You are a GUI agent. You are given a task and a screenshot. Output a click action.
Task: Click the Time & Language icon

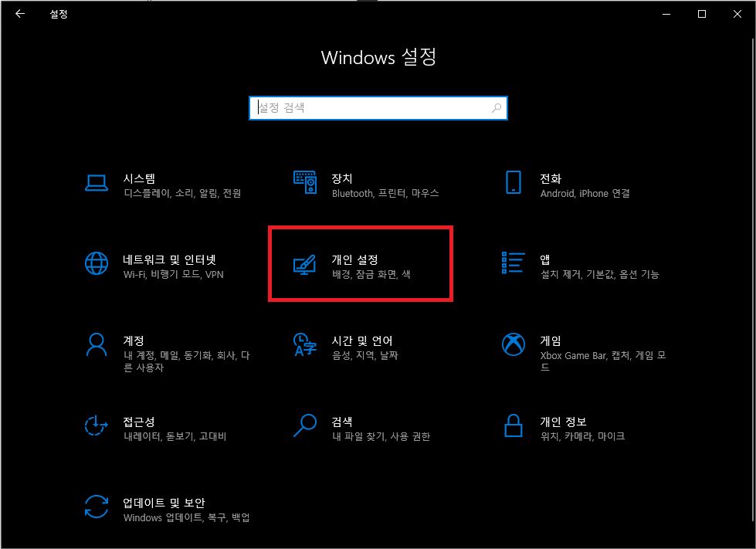pos(305,344)
